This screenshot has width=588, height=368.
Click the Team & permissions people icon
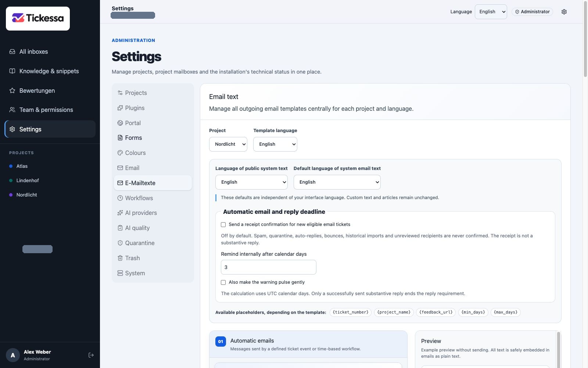coord(12,110)
